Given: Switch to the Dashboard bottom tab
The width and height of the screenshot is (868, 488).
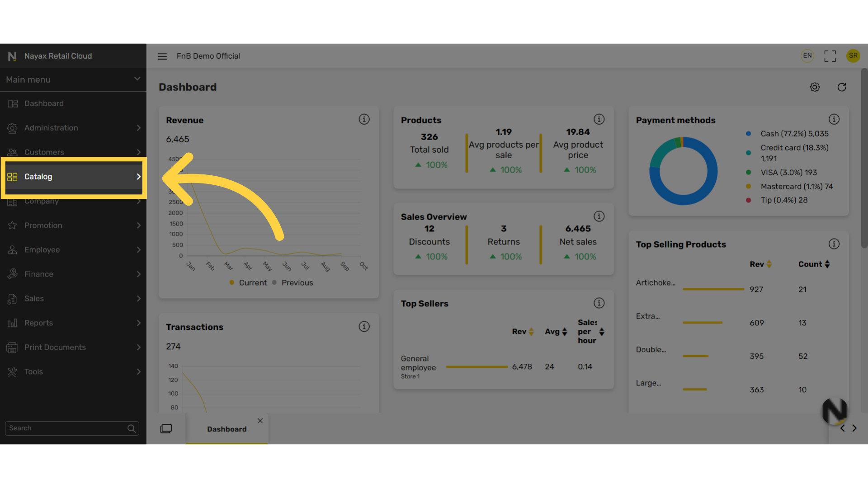Looking at the screenshot, I should 227,429.
